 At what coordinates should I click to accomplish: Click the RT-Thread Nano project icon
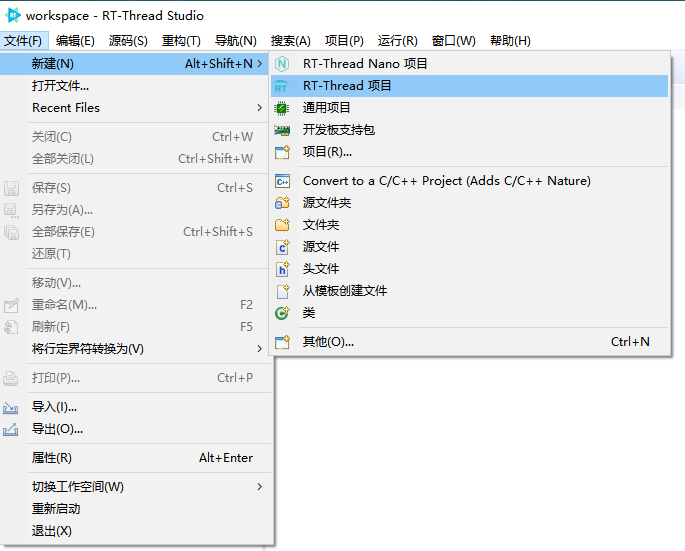pyautogui.click(x=282, y=64)
